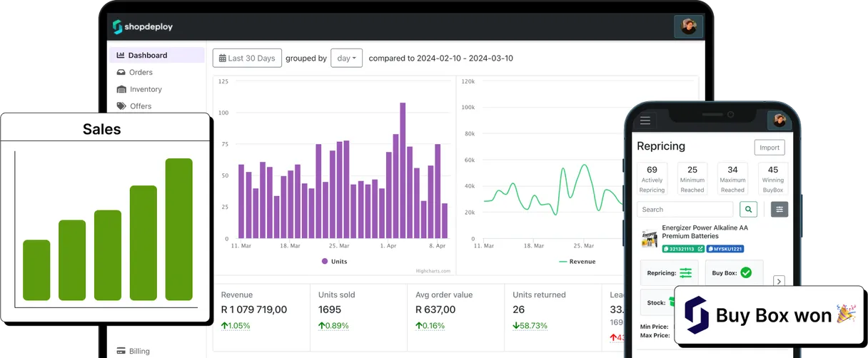This screenshot has height=358, width=868.
Task: Click the units returned value "26"
Action: (x=518, y=310)
